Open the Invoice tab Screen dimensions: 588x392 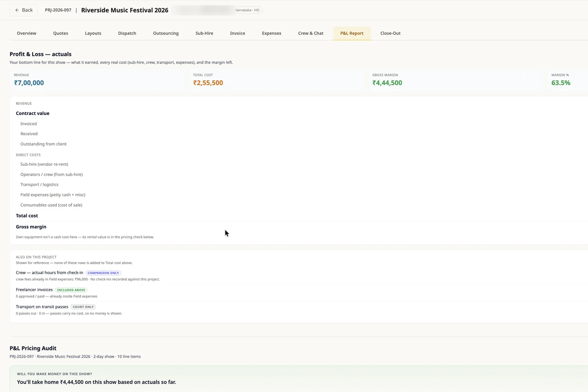pyautogui.click(x=237, y=33)
